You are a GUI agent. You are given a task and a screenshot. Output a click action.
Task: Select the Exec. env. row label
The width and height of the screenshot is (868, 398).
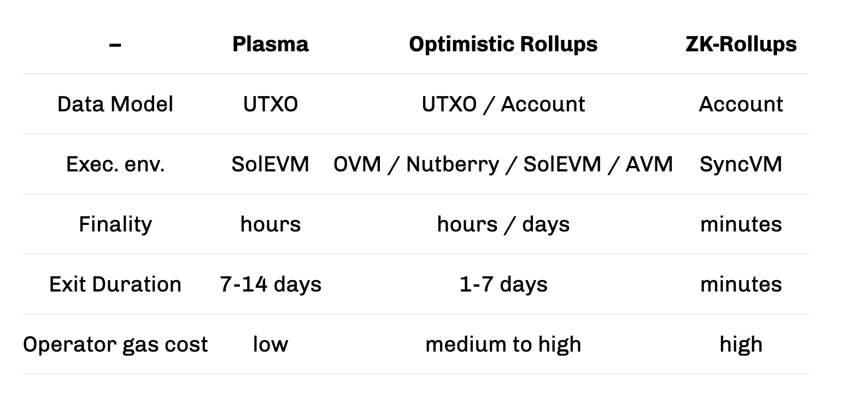pyautogui.click(x=115, y=164)
